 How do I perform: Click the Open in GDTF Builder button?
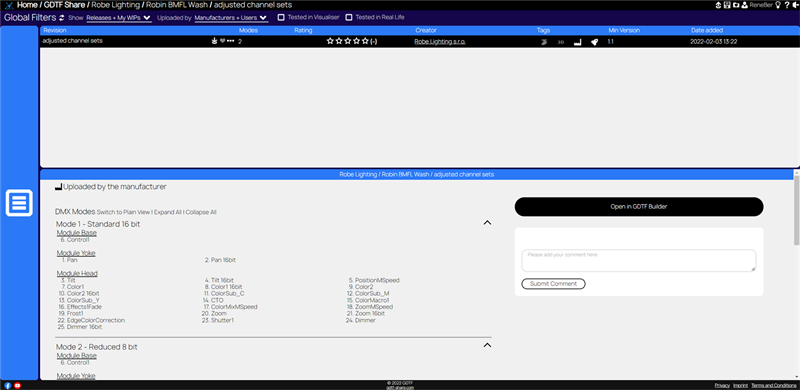tap(639, 207)
